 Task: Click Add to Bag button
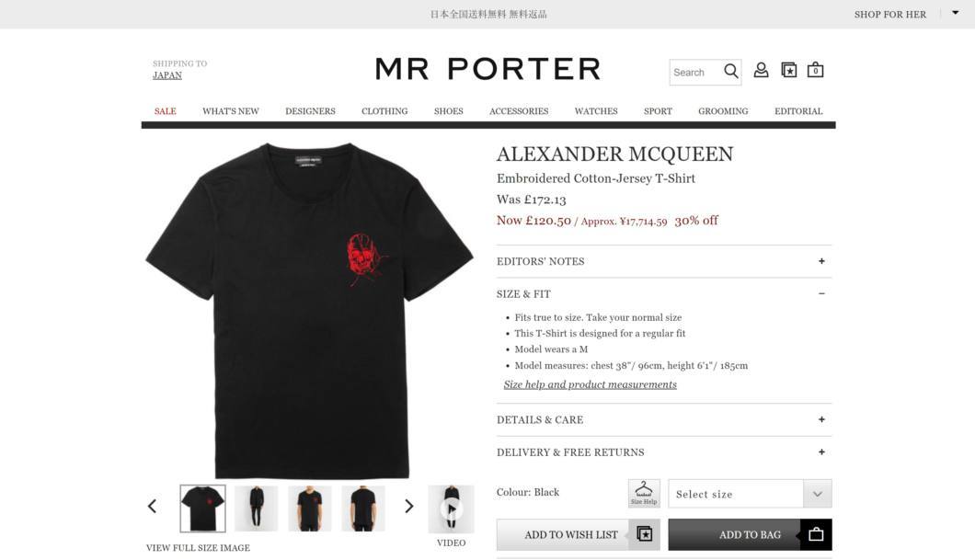[x=750, y=534]
